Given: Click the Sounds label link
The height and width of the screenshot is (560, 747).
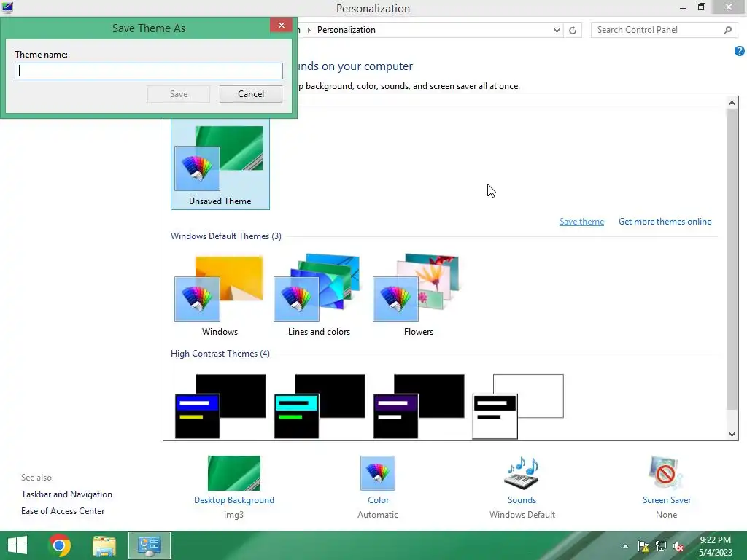Looking at the screenshot, I should [x=522, y=500].
